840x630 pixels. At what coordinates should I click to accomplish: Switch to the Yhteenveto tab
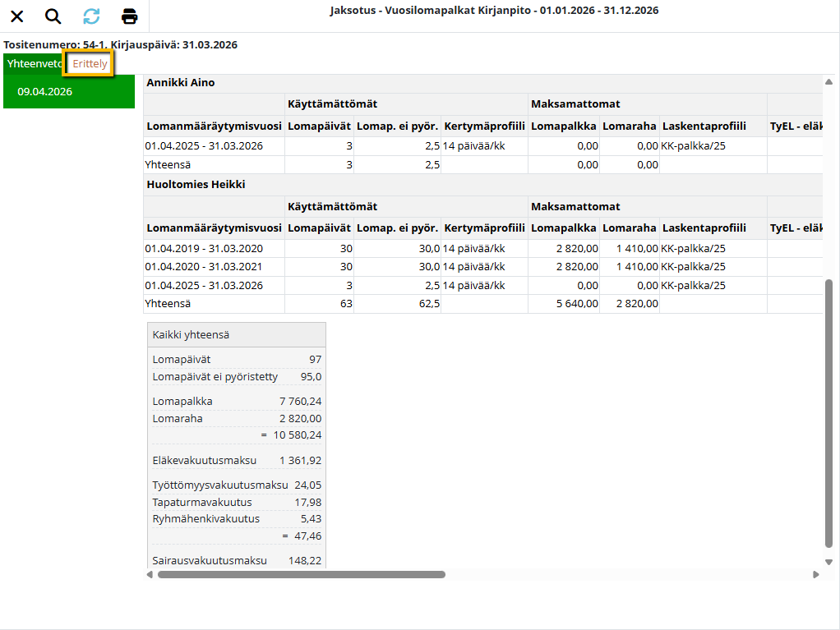coord(34,64)
